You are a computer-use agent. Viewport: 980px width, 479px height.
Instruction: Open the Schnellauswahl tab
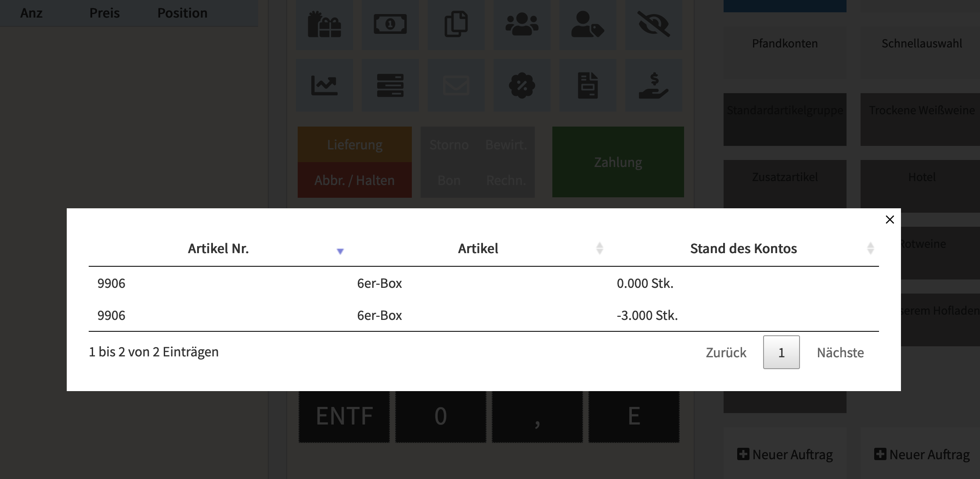tap(922, 44)
